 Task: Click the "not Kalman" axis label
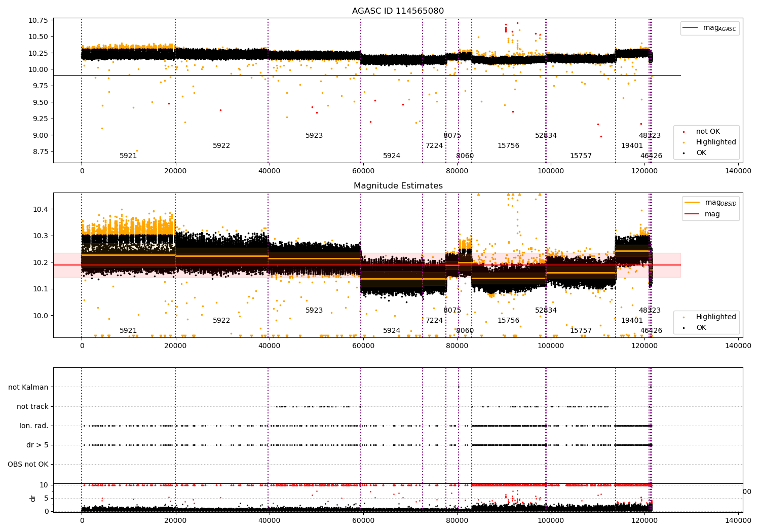(28, 387)
